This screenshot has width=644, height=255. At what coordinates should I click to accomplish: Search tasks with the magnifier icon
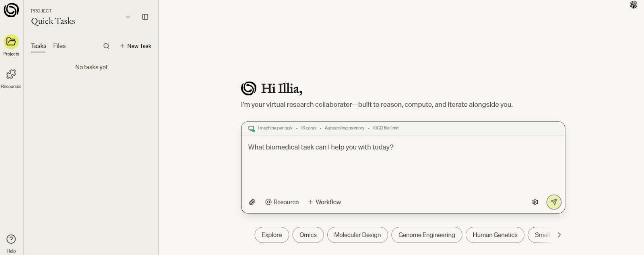coord(106,46)
